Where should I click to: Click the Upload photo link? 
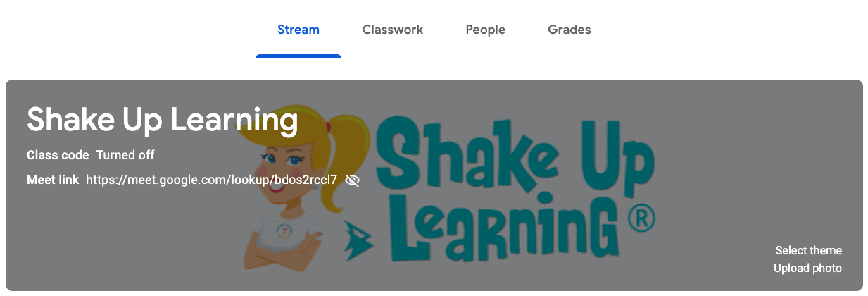(x=807, y=268)
